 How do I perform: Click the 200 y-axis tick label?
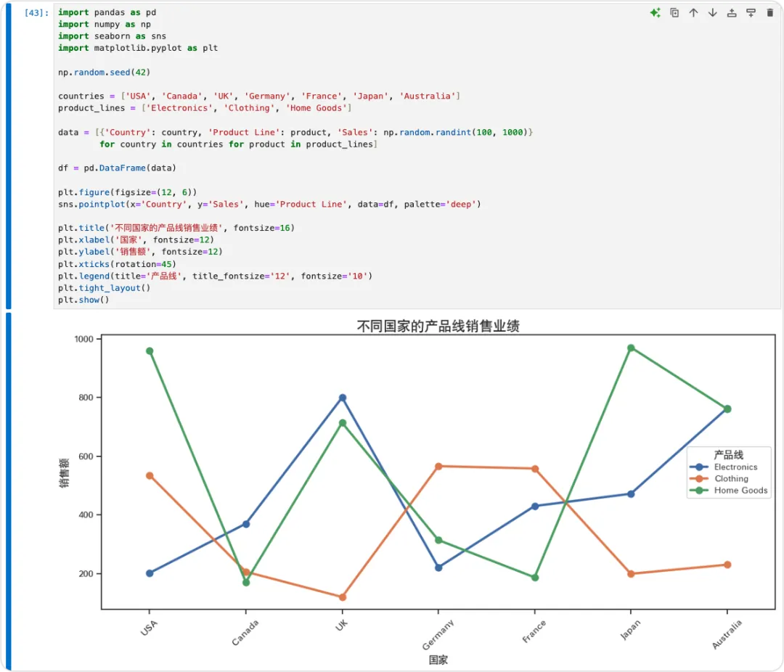click(86, 574)
